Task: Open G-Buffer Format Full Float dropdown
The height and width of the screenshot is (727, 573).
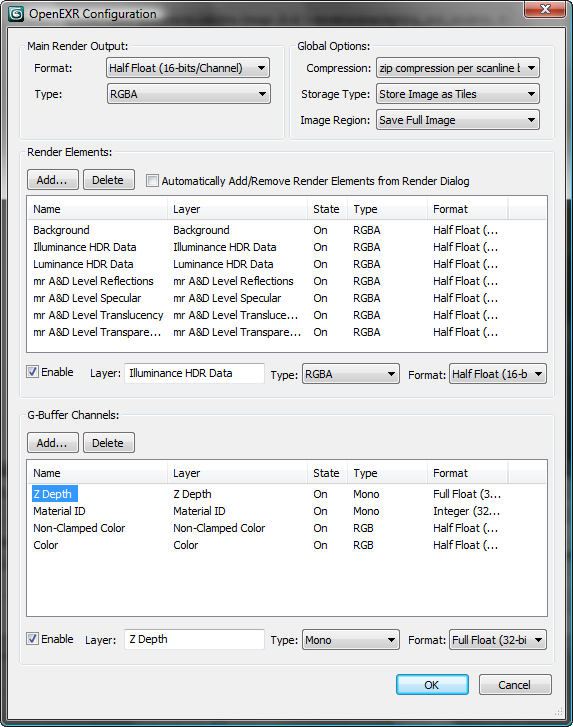Action: point(497,640)
